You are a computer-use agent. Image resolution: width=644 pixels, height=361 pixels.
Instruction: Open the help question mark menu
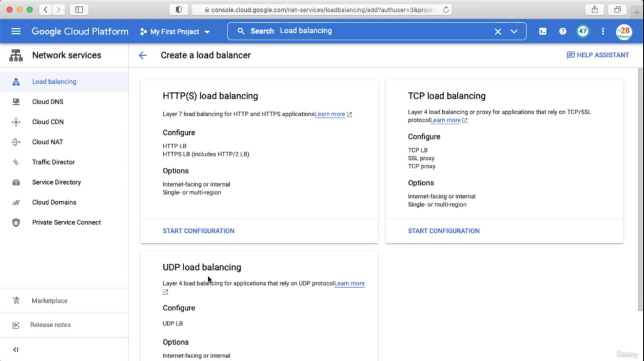point(563,31)
